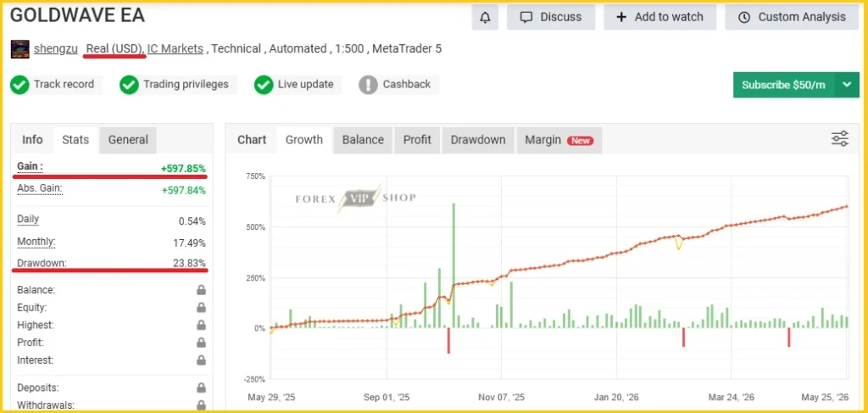Select the Stats tab
Viewport: 868px width, 413px height.
[x=75, y=140]
